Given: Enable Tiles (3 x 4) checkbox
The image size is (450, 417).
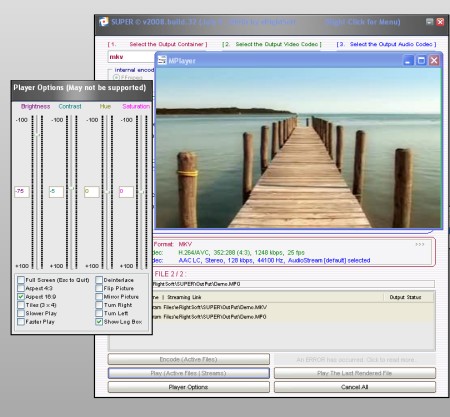Looking at the screenshot, I should (21, 305).
